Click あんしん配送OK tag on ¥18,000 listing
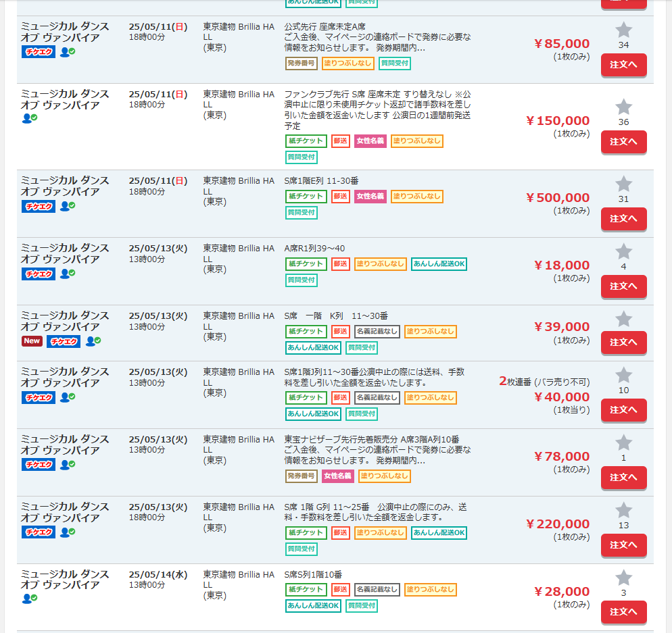Image resolution: width=672 pixels, height=633 pixels. point(439,264)
